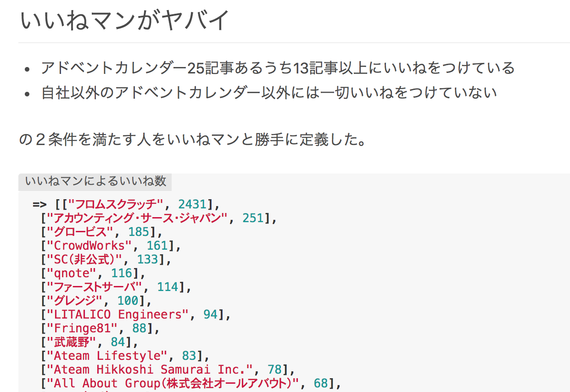Viewport: 570px width, 392px height.
Task: Click the number 2431
Action: [192, 204]
